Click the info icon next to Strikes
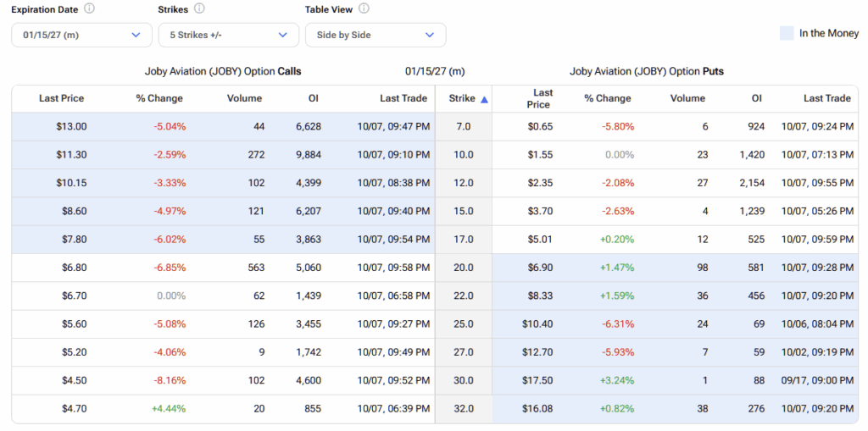The width and height of the screenshot is (868, 431). coord(199,9)
